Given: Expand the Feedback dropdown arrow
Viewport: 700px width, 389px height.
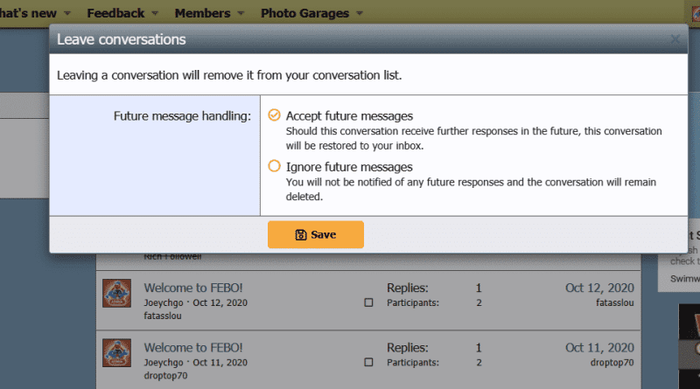Looking at the screenshot, I should 155,13.
